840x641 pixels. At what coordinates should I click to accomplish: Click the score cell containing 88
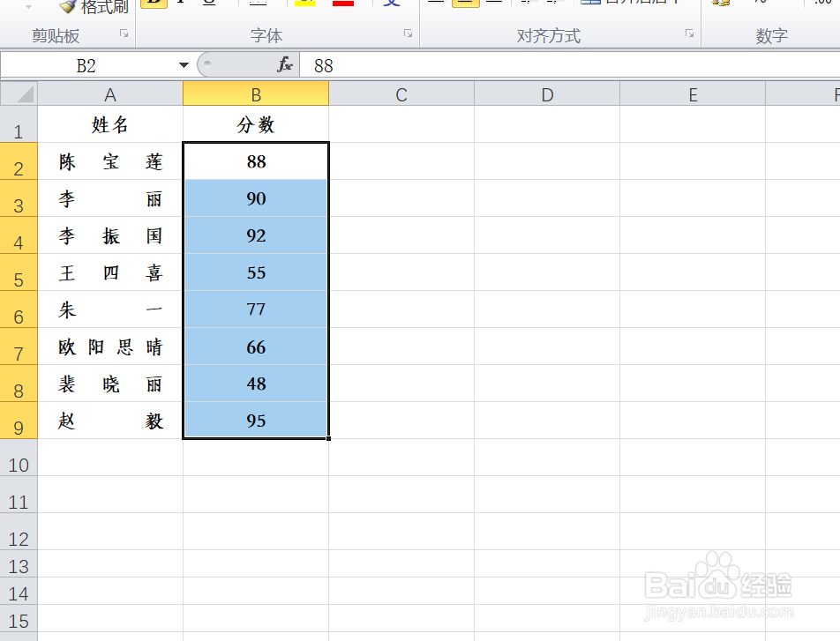click(256, 161)
